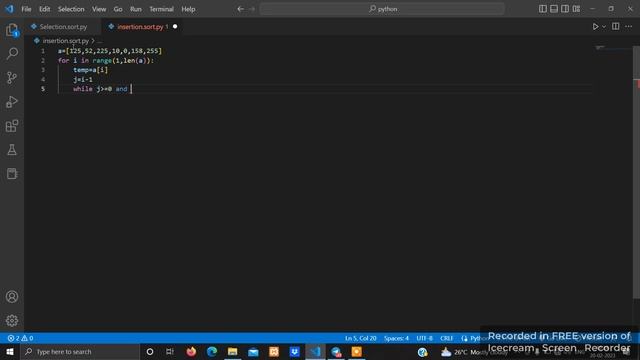Close insertion.sort.py via unsaved dot

175,27
